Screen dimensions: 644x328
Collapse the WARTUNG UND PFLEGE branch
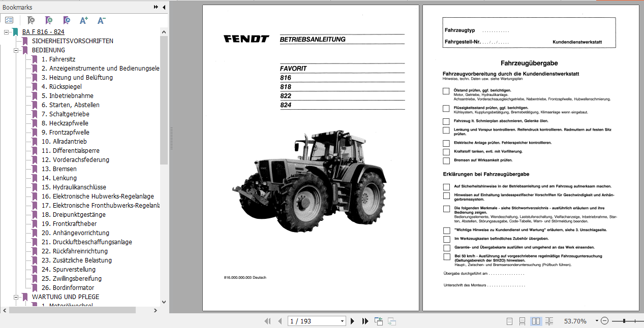pyautogui.click(x=16, y=297)
